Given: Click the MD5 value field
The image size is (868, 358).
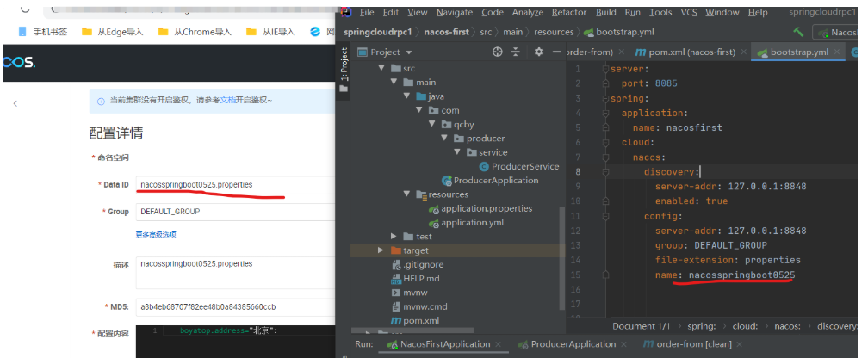Looking at the screenshot, I should 235,306.
